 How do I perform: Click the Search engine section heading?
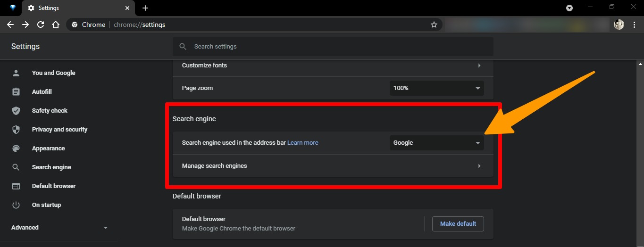[194, 119]
